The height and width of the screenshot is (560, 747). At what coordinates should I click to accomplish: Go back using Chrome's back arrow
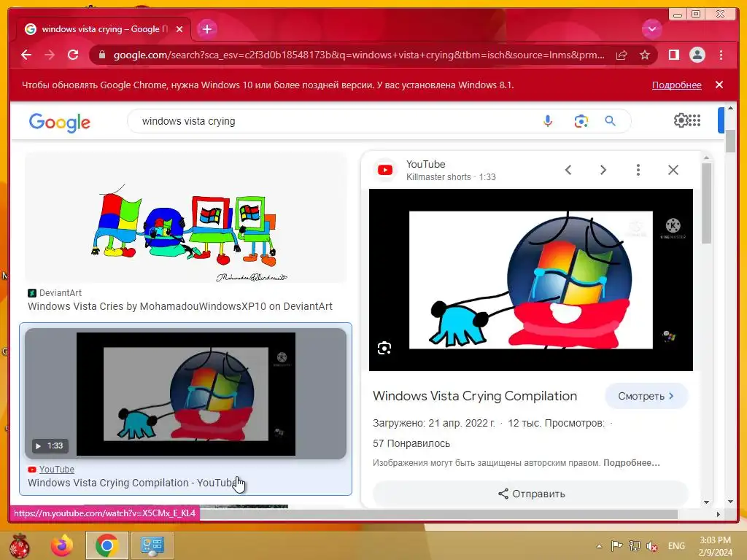click(x=26, y=55)
